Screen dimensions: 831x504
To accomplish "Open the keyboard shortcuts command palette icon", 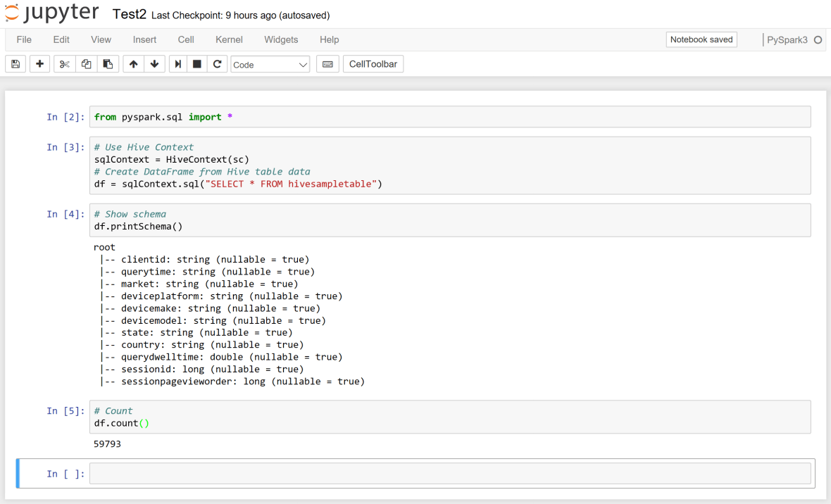I will [327, 63].
